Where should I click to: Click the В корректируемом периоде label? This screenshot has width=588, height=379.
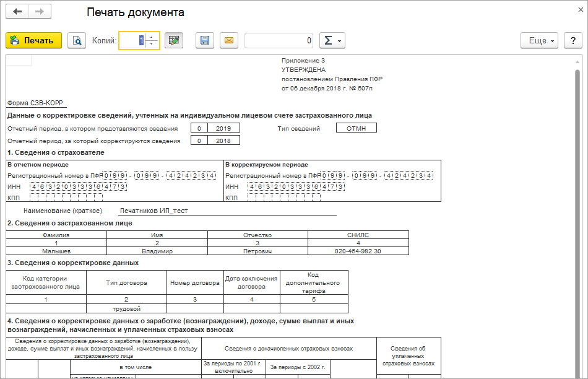coord(267,164)
